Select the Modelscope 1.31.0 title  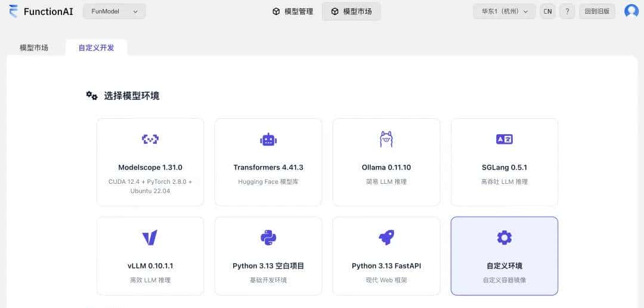click(x=150, y=167)
